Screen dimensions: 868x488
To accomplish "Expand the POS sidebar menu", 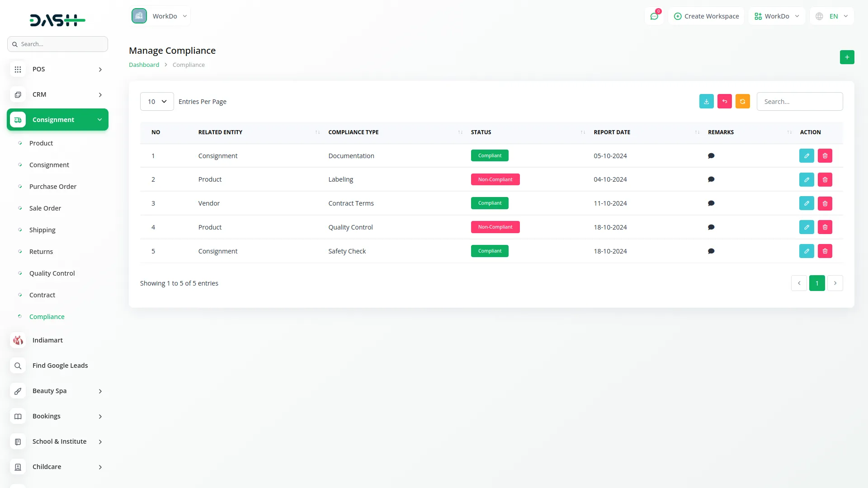I will pyautogui.click(x=57, y=69).
